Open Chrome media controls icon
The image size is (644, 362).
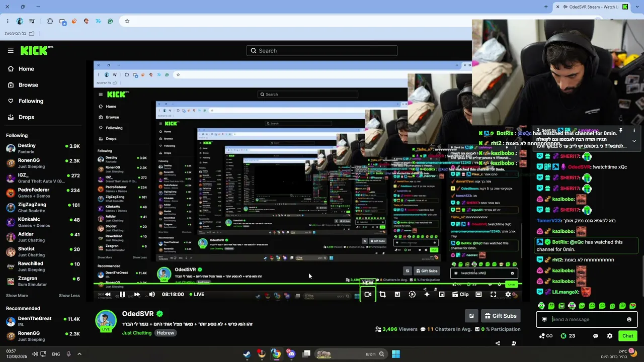tap(32, 21)
